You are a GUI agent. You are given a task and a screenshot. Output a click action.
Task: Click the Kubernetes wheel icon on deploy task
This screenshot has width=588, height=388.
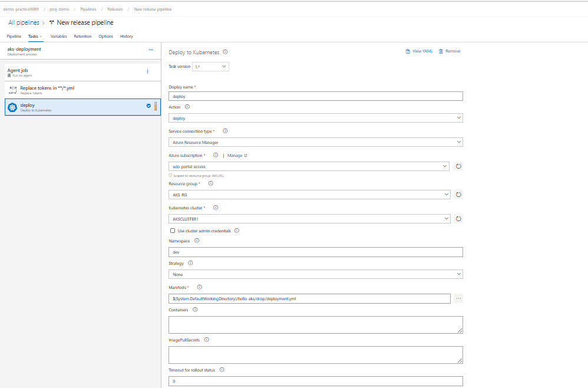point(12,108)
